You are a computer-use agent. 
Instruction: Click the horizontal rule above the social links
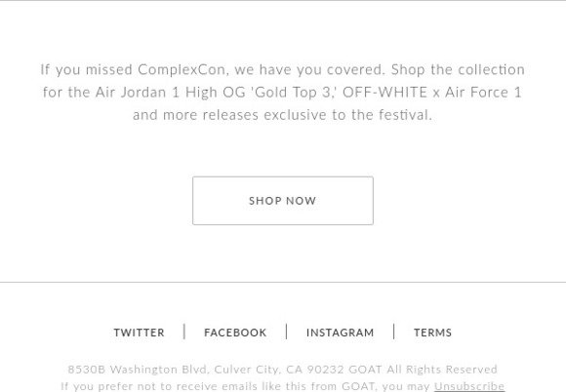tap(283, 282)
